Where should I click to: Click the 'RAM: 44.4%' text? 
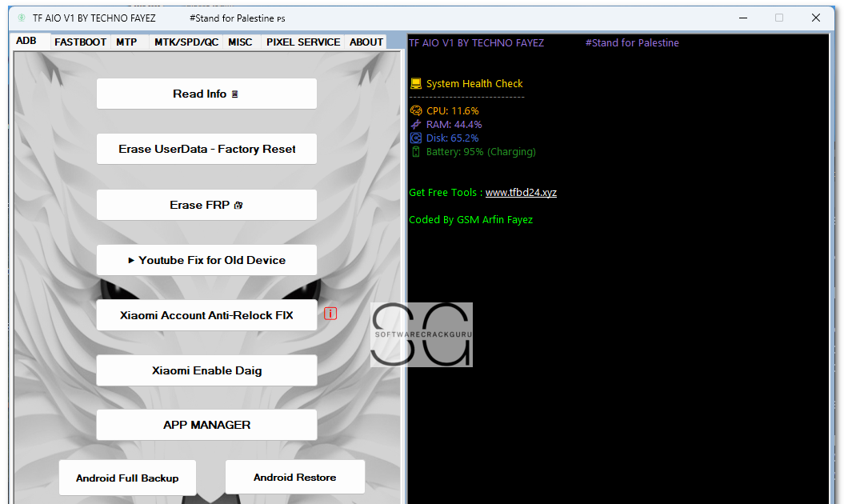[x=454, y=124]
